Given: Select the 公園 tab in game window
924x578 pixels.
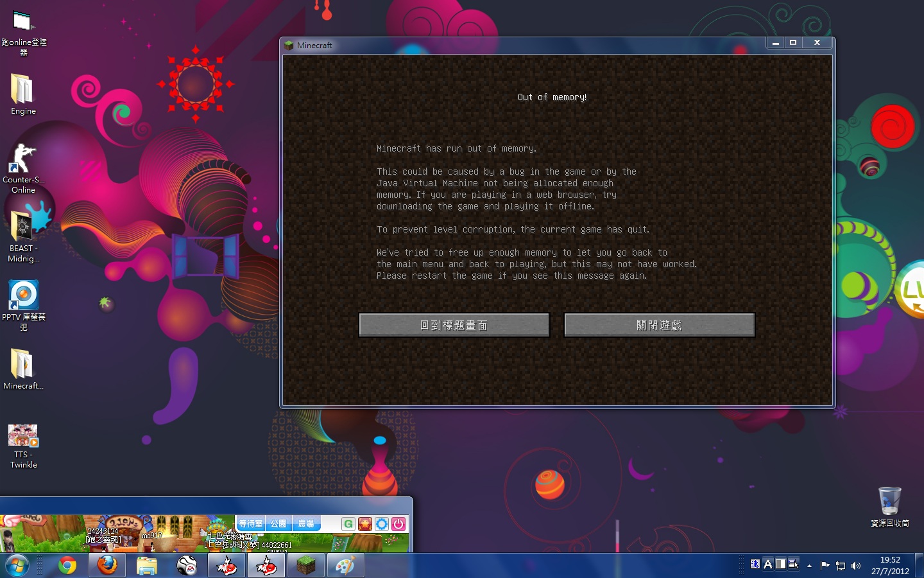Looking at the screenshot, I should (278, 524).
